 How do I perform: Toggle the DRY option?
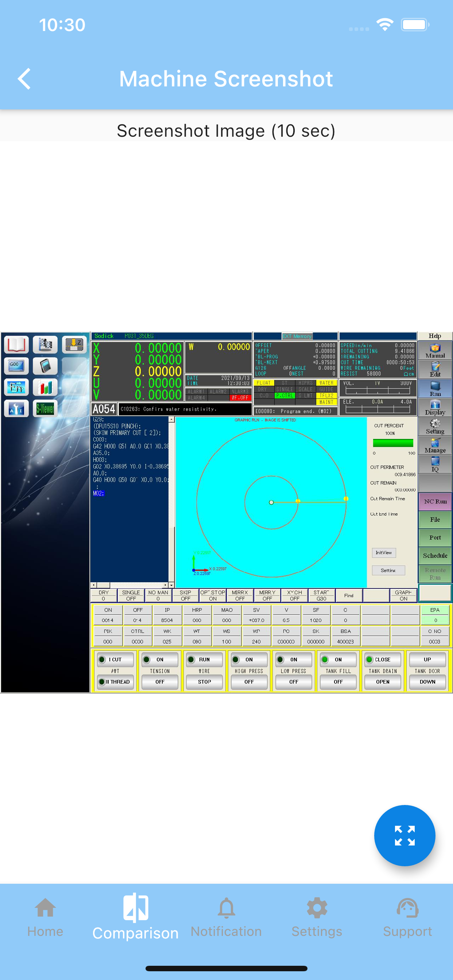[x=104, y=595]
